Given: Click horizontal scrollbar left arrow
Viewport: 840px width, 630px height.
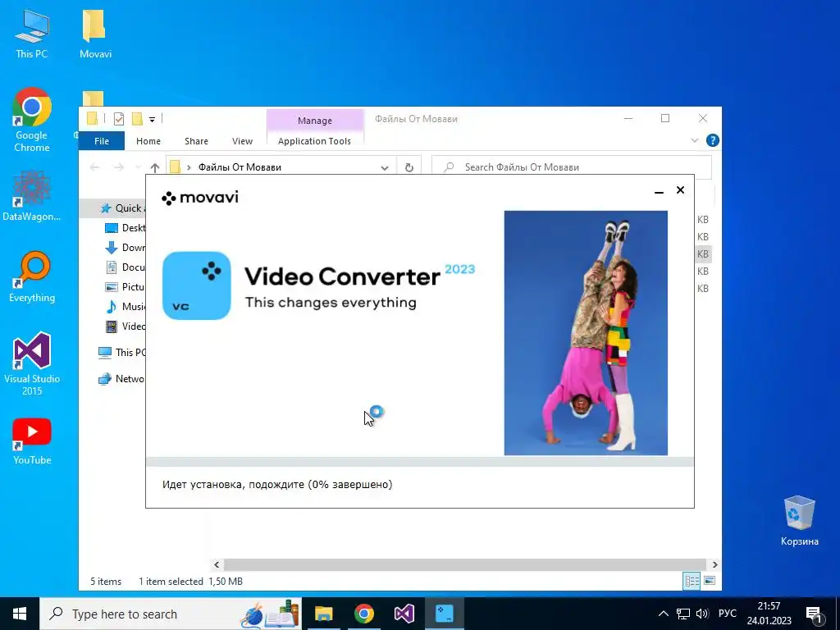Looking at the screenshot, I should tap(217, 564).
